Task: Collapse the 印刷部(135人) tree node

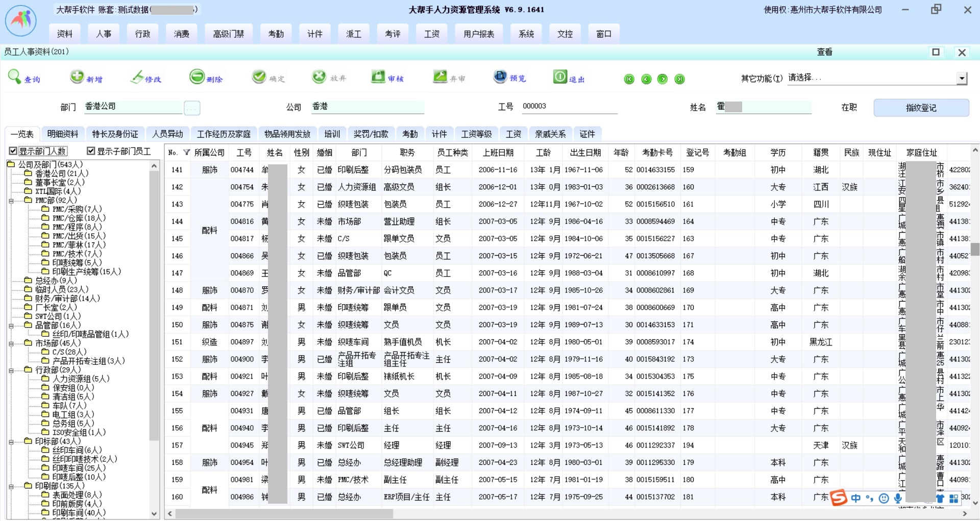Action: coord(11,486)
